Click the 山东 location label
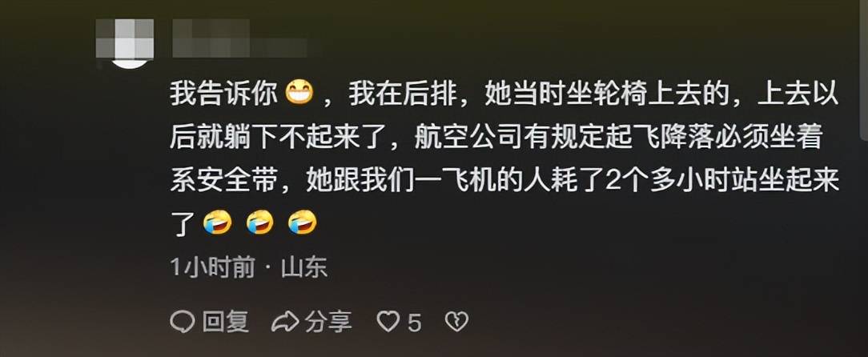Screen dimensions: 868x357 pos(304,268)
